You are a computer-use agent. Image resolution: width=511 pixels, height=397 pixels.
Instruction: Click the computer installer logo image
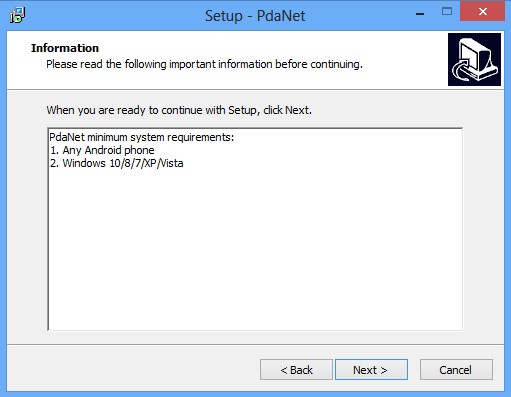pyautogui.click(x=474, y=59)
